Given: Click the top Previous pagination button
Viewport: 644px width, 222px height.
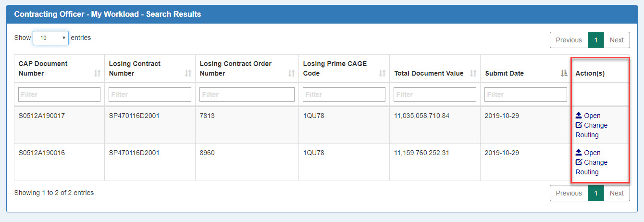Looking at the screenshot, I should (x=569, y=40).
